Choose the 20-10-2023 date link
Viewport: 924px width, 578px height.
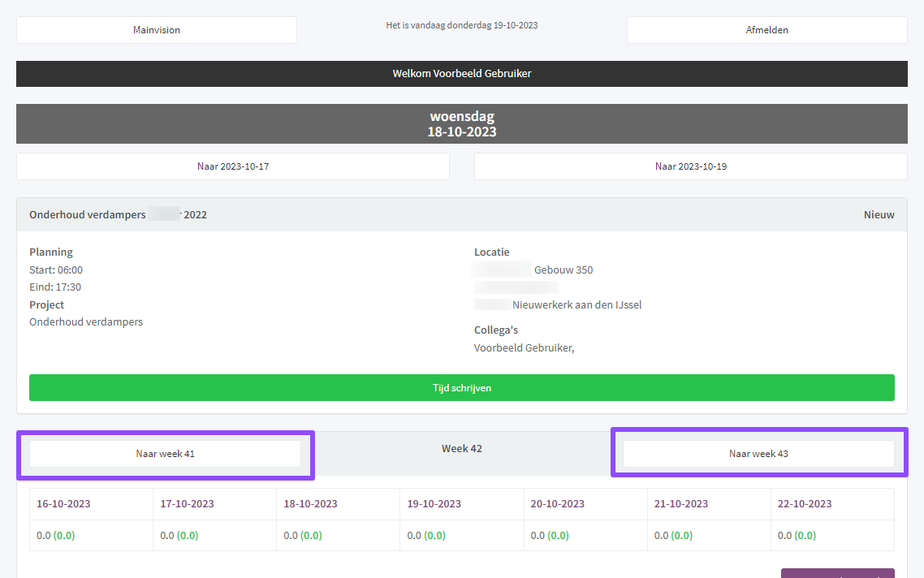click(557, 504)
